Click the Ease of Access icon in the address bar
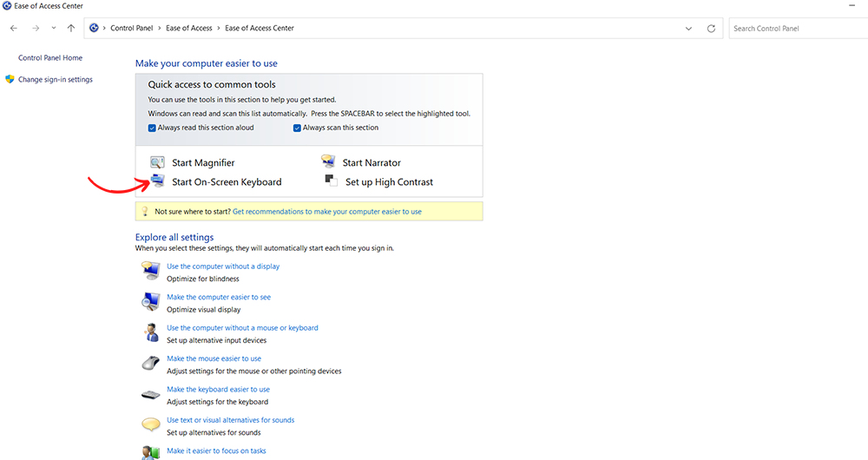This screenshot has width=868, height=460. [x=94, y=28]
